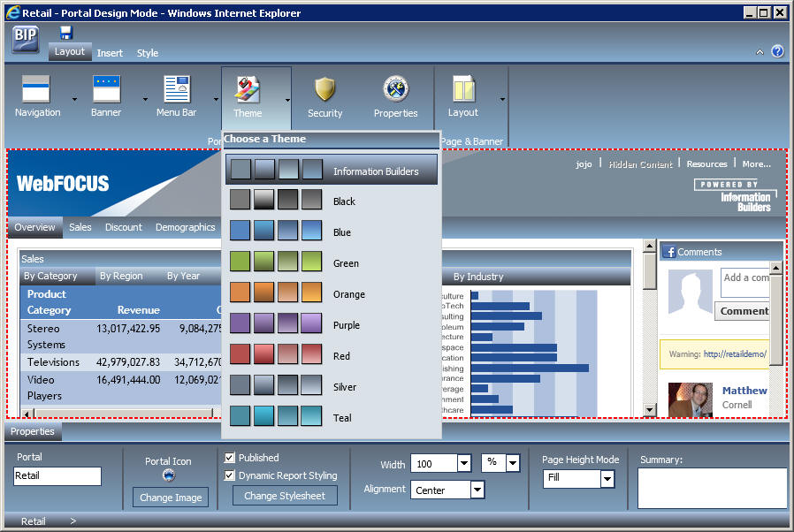
Task: Click the Internet Explorer title bar icon
Action: pyautogui.click(x=12, y=12)
